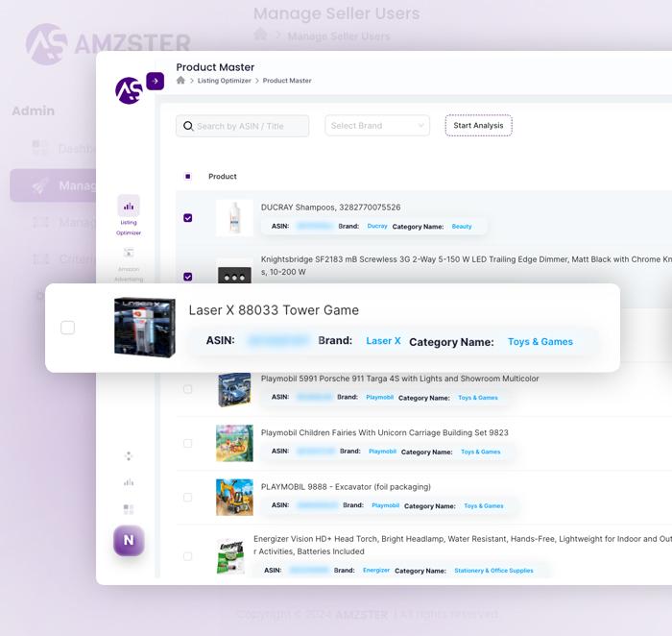The width and height of the screenshot is (672, 636).
Task: Click the grid squares icon above N avatar
Action: click(129, 509)
